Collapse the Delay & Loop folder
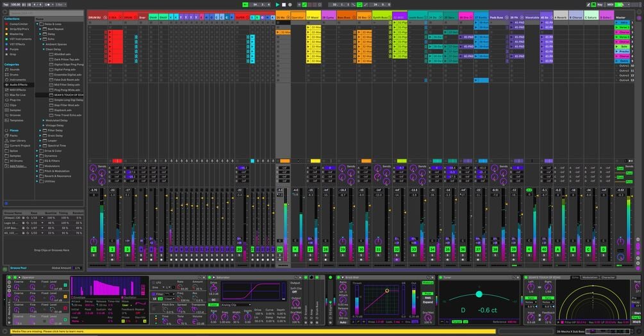Screen dimensions: 644x336 click(37, 24)
